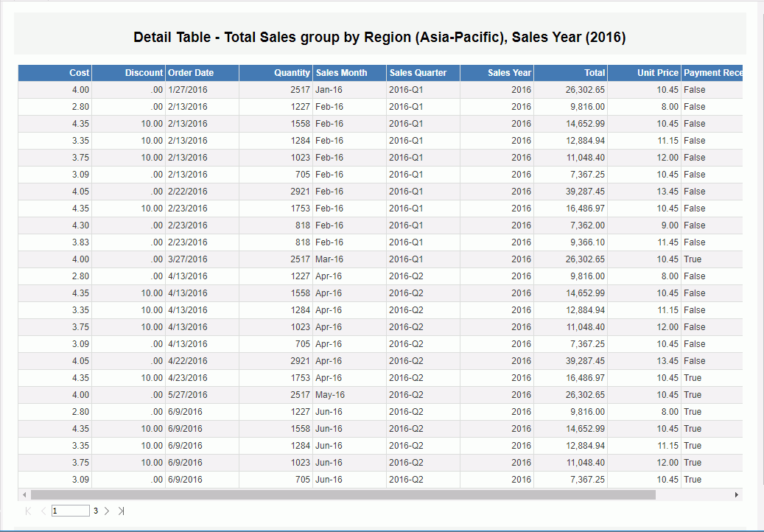Click the Quantity column header

pyautogui.click(x=292, y=73)
